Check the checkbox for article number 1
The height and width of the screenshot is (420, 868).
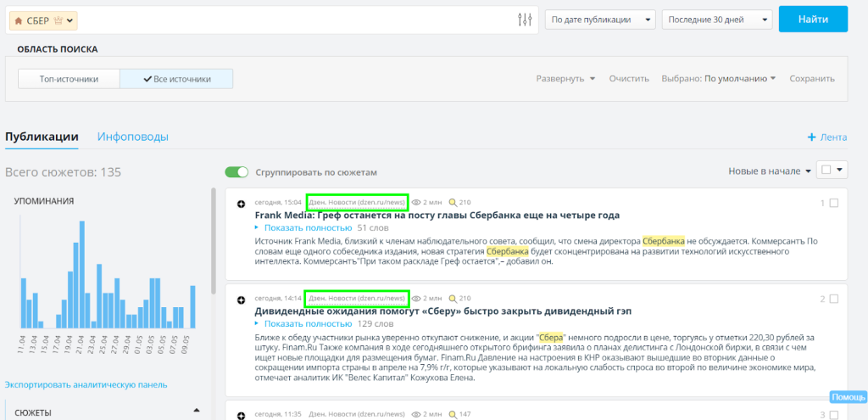tap(834, 204)
